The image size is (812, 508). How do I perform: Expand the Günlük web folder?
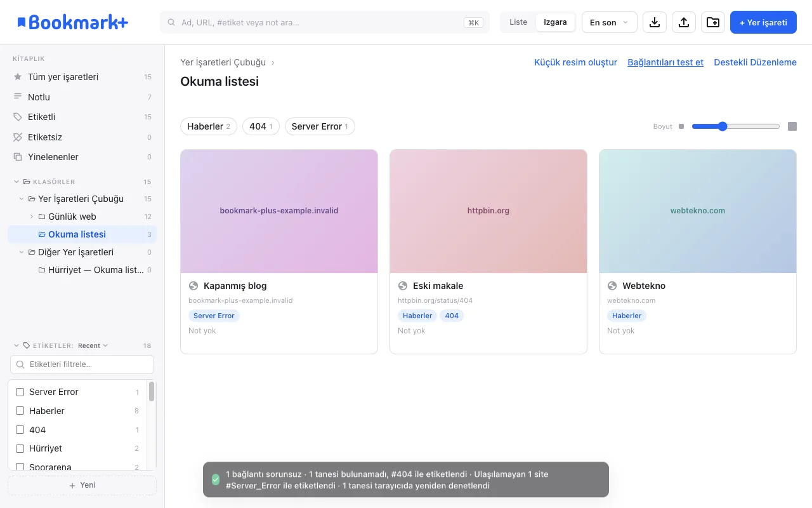coord(32,217)
